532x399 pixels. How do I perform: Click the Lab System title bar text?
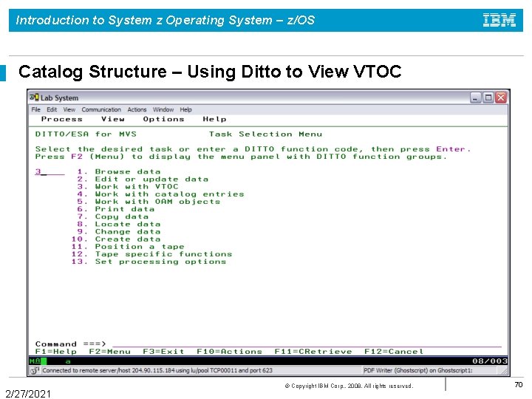(x=59, y=98)
